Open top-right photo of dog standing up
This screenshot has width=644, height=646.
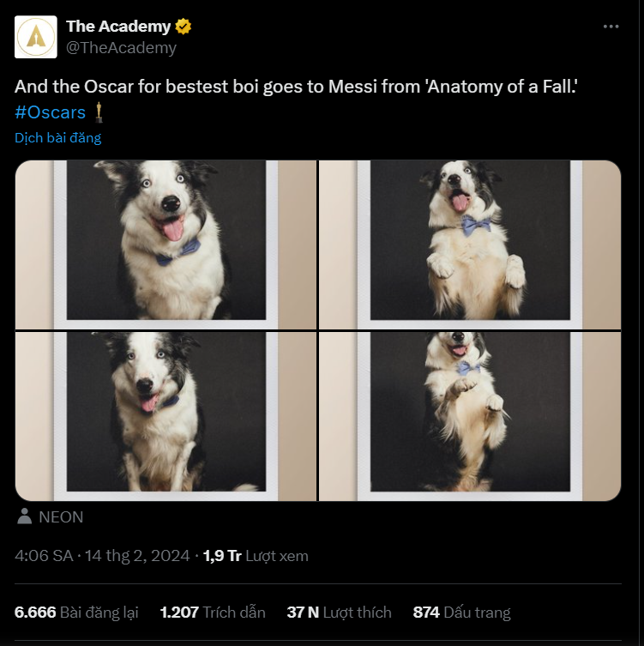(470, 244)
